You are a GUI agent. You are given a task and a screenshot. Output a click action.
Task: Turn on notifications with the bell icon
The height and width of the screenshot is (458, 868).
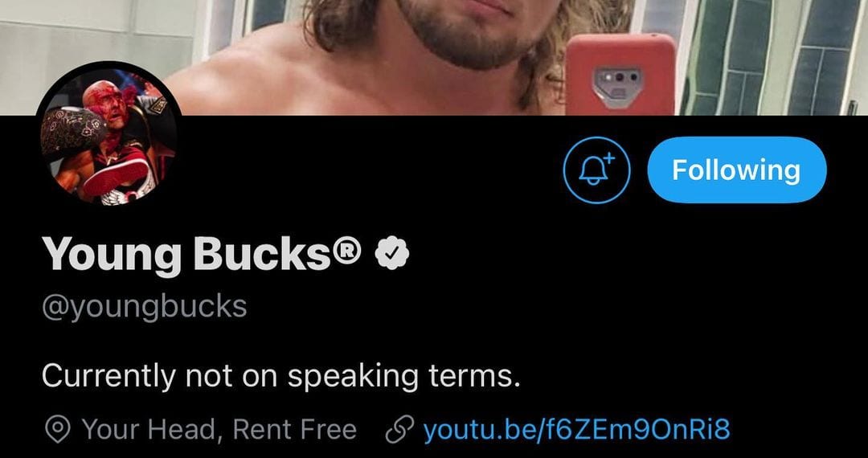596,170
